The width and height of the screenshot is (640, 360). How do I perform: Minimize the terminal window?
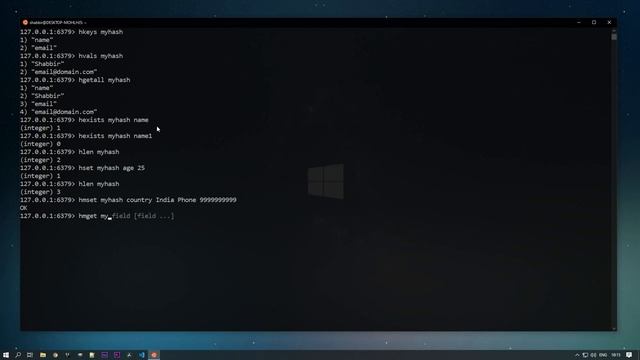[x=579, y=22]
